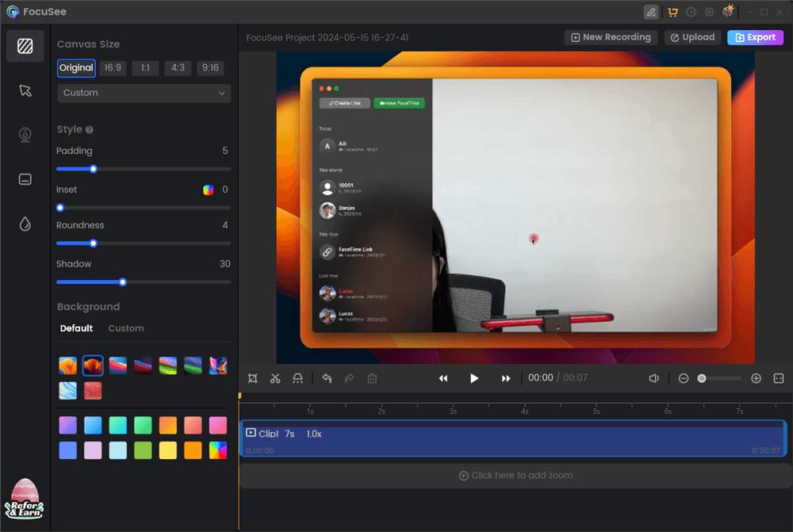Choose the selected dark orange wallpaper thumbnail
Viewport: 793px width, 532px height.
point(93,366)
